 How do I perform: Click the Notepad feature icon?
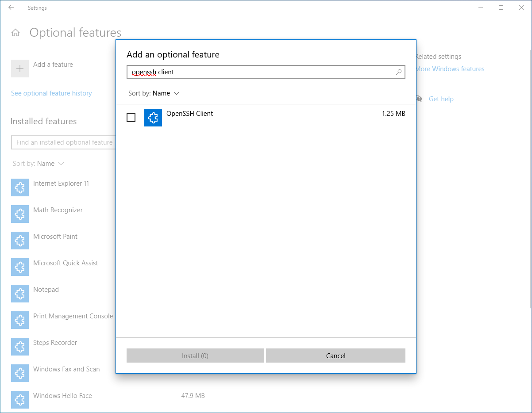pos(20,294)
